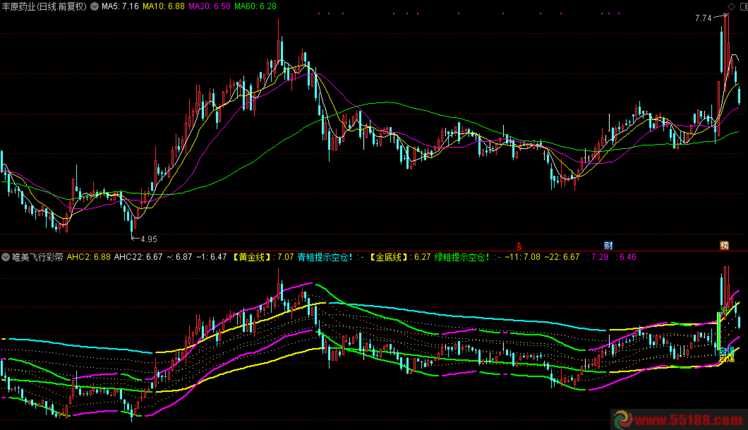Click the ~22: 6.67 value
This screenshot has height=430, width=748.
pos(562,257)
